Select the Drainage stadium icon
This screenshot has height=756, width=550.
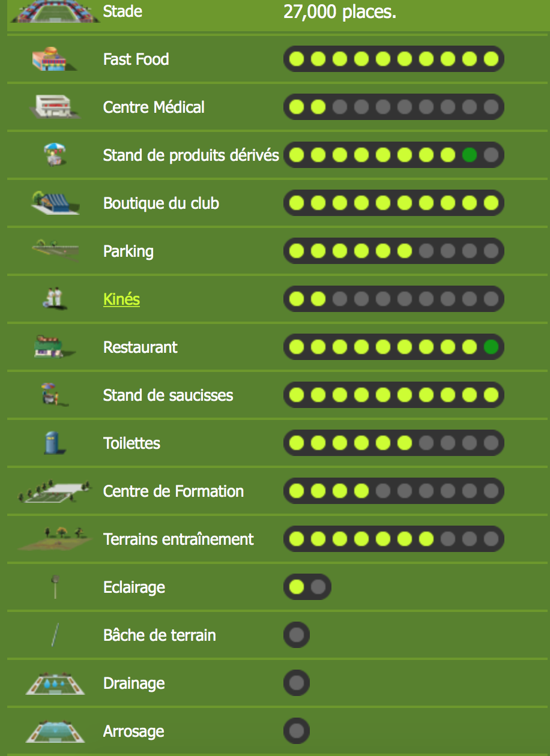(x=54, y=683)
